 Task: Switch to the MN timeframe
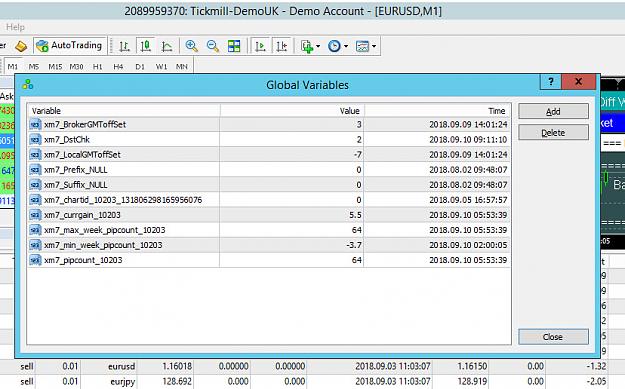point(182,67)
